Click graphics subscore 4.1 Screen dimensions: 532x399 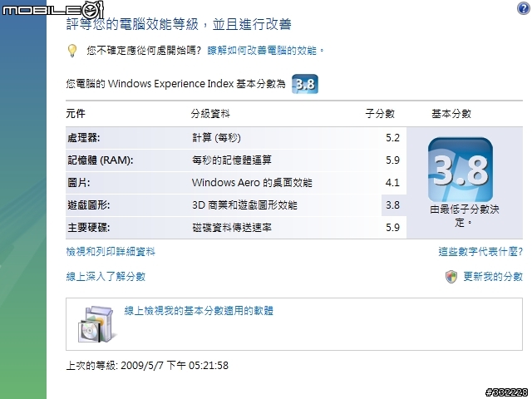(x=392, y=183)
